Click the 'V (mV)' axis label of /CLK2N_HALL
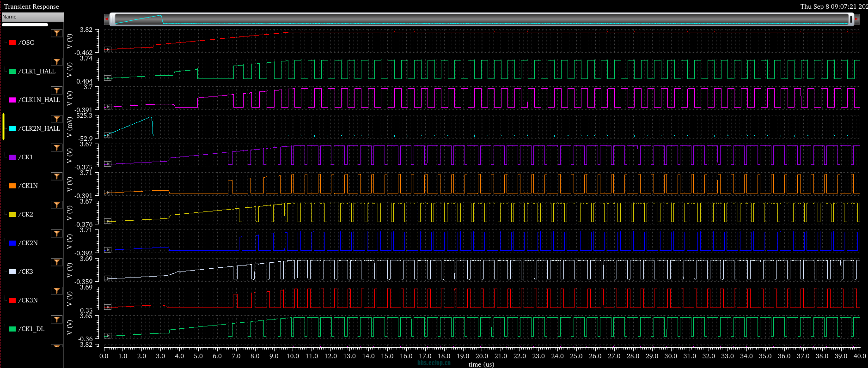 click(x=69, y=127)
